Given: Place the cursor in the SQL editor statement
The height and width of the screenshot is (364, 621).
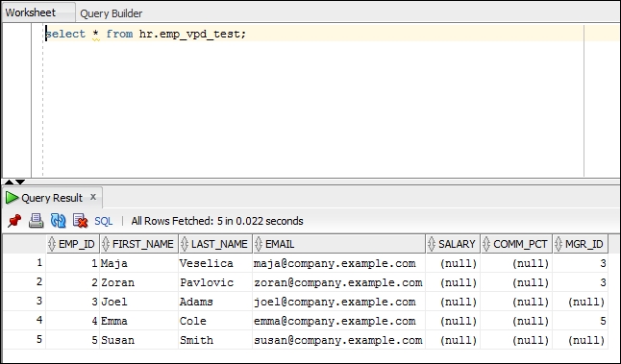Looking at the screenshot, I should pyautogui.click(x=146, y=34).
